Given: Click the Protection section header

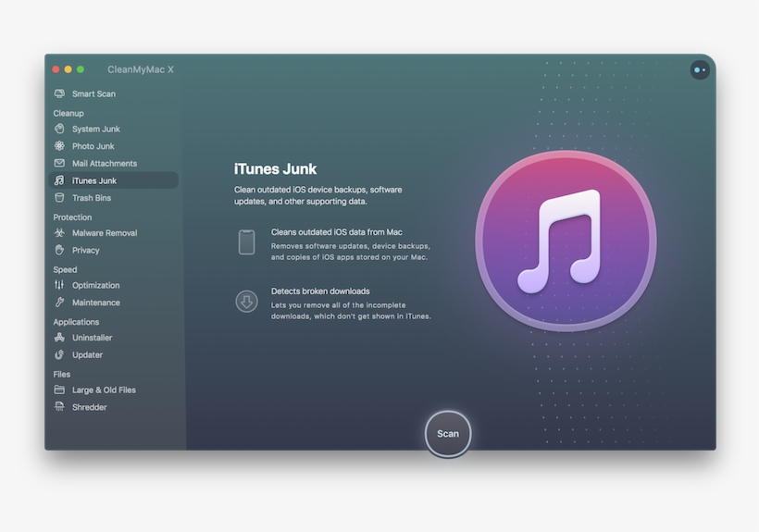Looking at the screenshot, I should click(72, 217).
